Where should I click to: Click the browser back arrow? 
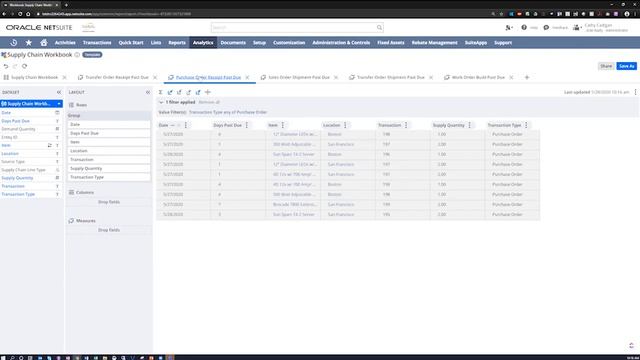(x=4, y=13)
